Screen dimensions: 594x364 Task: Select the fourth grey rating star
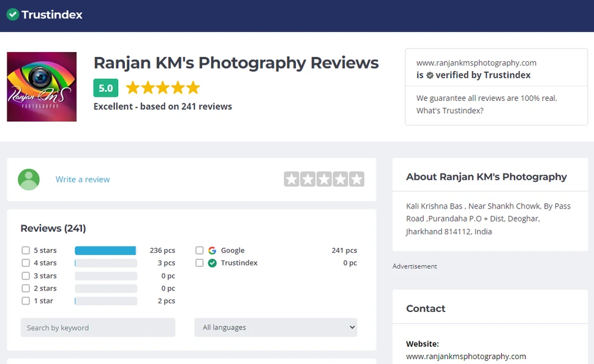tap(340, 179)
